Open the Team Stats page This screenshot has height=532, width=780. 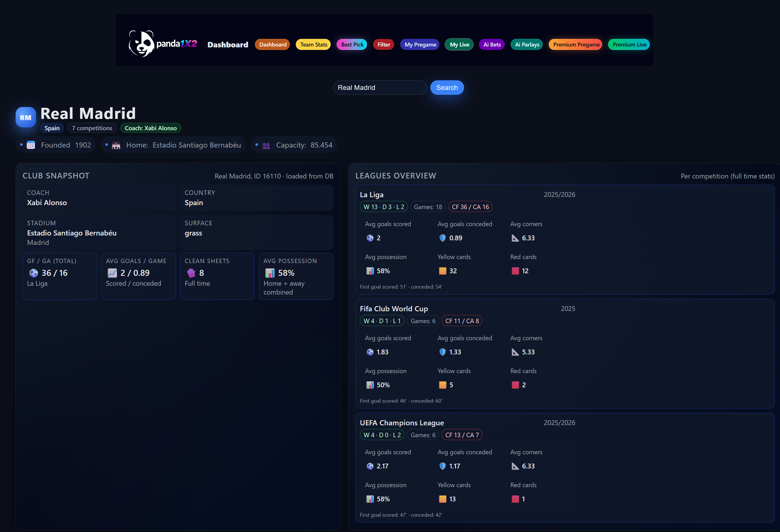click(x=313, y=44)
